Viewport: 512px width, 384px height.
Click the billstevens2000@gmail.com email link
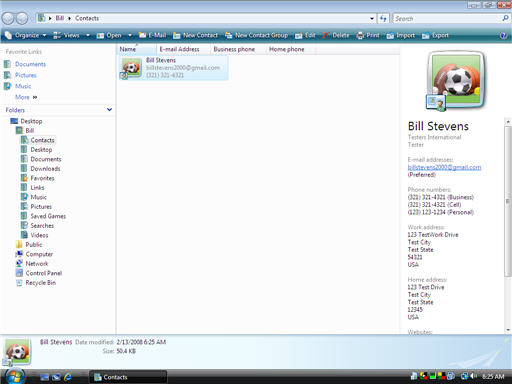[x=444, y=167]
